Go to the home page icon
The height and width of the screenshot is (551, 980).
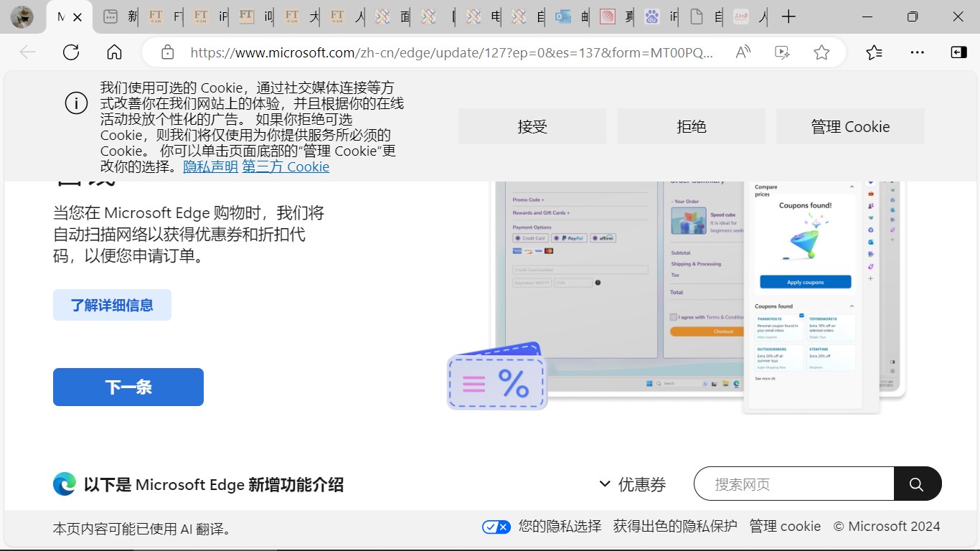[x=114, y=52]
